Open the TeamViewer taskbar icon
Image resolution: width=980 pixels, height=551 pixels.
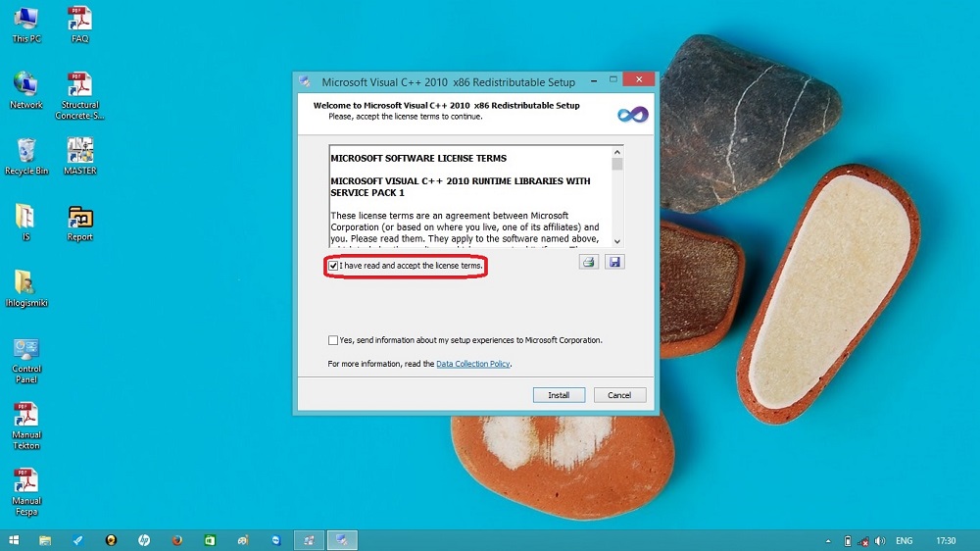tap(275, 540)
